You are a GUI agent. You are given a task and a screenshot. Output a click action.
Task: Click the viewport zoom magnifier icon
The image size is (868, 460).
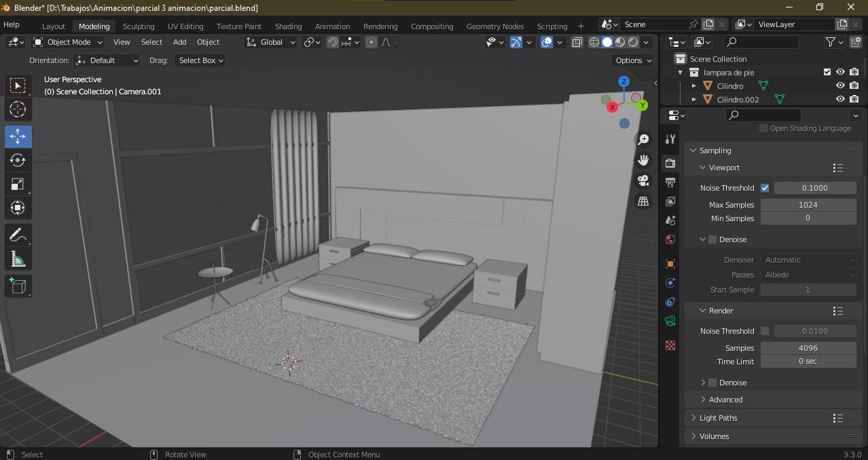click(x=643, y=139)
